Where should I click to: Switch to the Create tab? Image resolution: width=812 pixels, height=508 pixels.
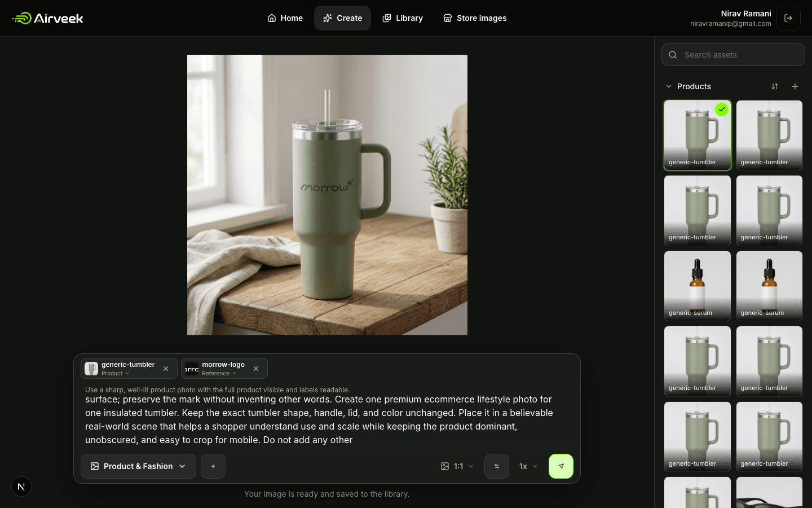point(342,18)
